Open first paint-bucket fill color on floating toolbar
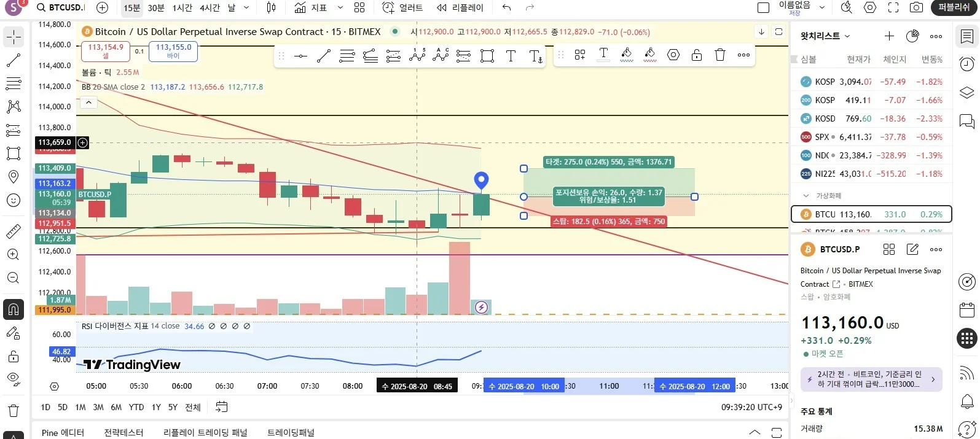980x439 pixels. point(627,55)
